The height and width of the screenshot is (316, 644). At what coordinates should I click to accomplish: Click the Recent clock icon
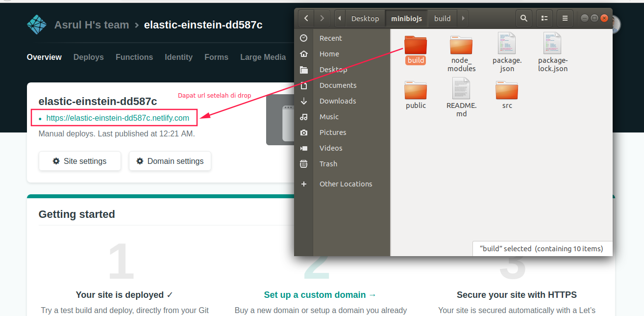click(304, 38)
